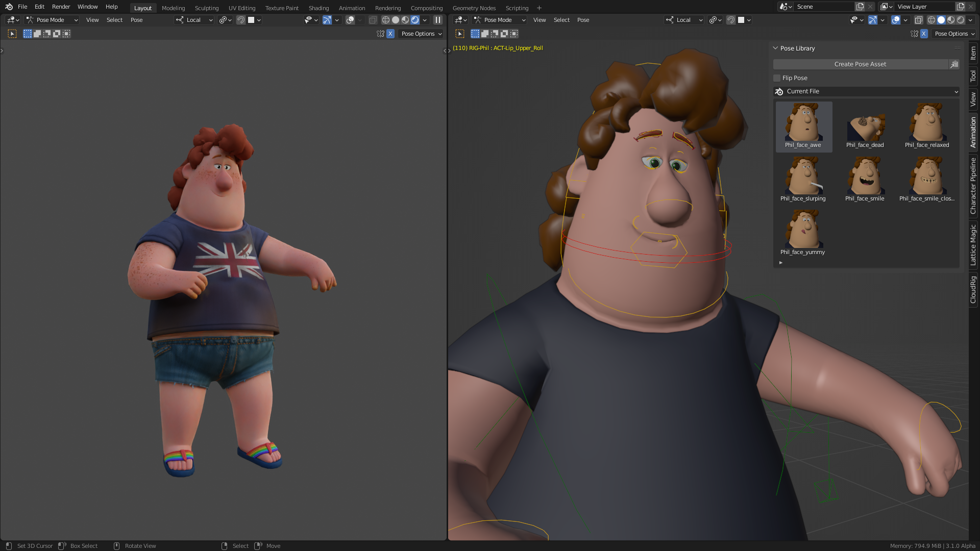Open Pose Mode dropdown in left viewport
The height and width of the screenshot is (551, 980).
[x=52, y=20]
